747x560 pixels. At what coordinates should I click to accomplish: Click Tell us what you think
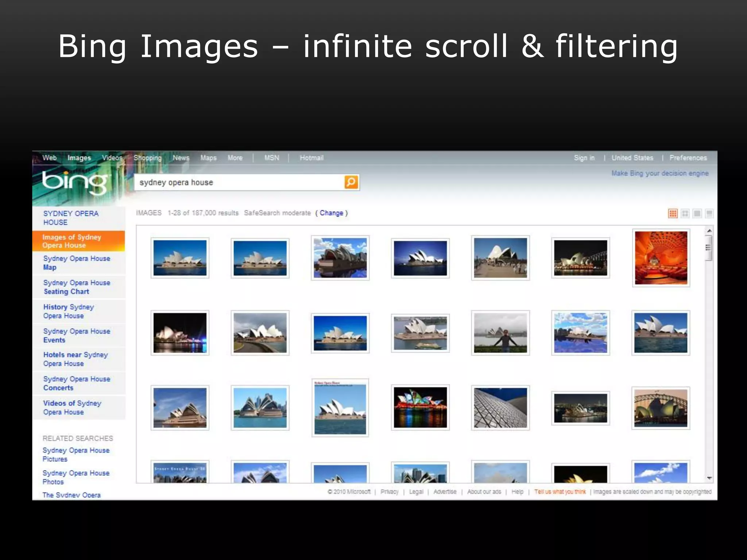click(x=560, y=492)
